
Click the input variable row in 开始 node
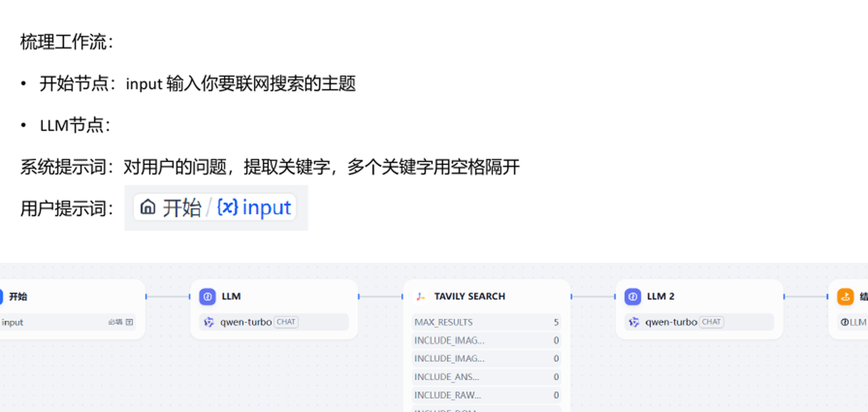[67, 322]
